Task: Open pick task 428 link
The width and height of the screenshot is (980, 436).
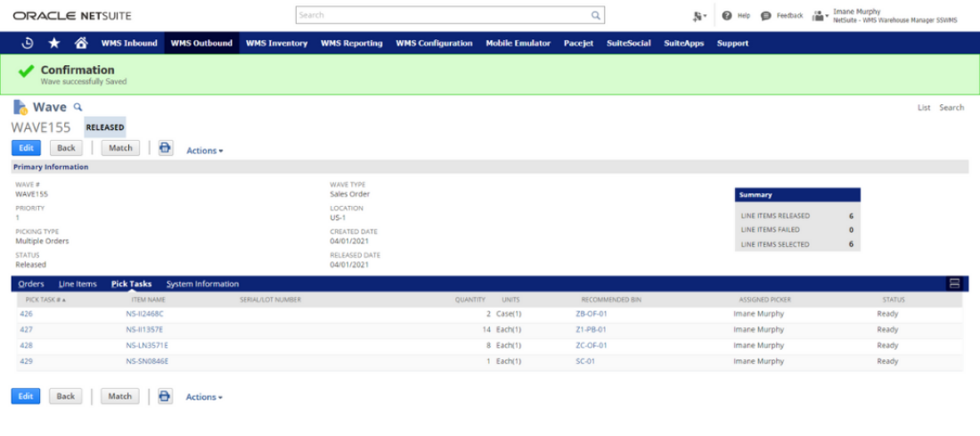Action: point(26,345)
